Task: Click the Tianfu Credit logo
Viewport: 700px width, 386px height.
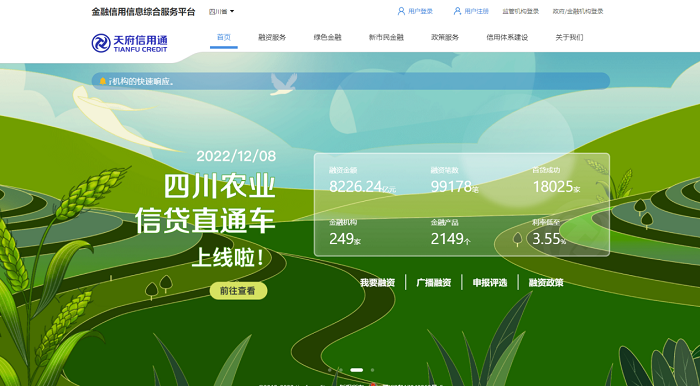Action: click(129, 43)
